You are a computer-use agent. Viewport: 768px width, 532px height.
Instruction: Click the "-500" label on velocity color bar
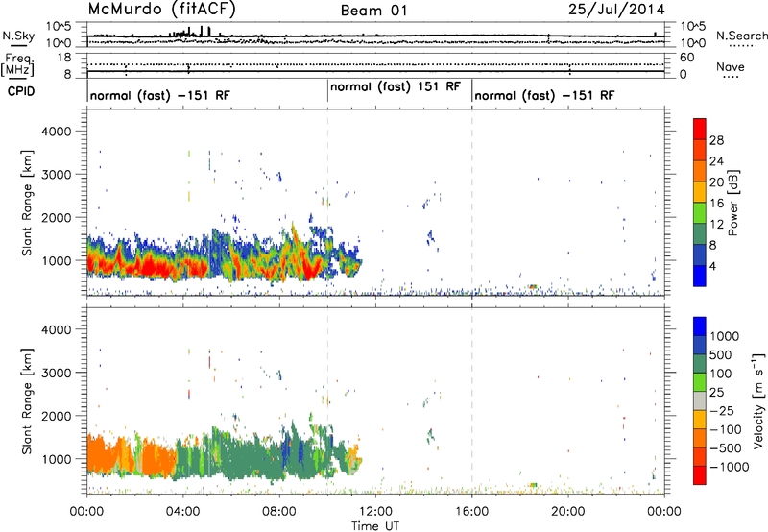726,447
